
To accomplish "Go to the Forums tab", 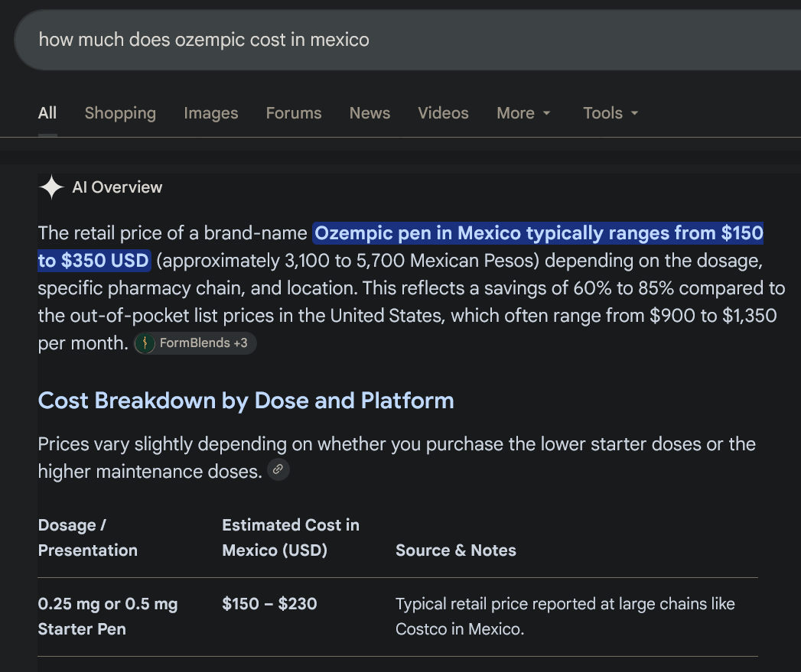I will 294,113.
